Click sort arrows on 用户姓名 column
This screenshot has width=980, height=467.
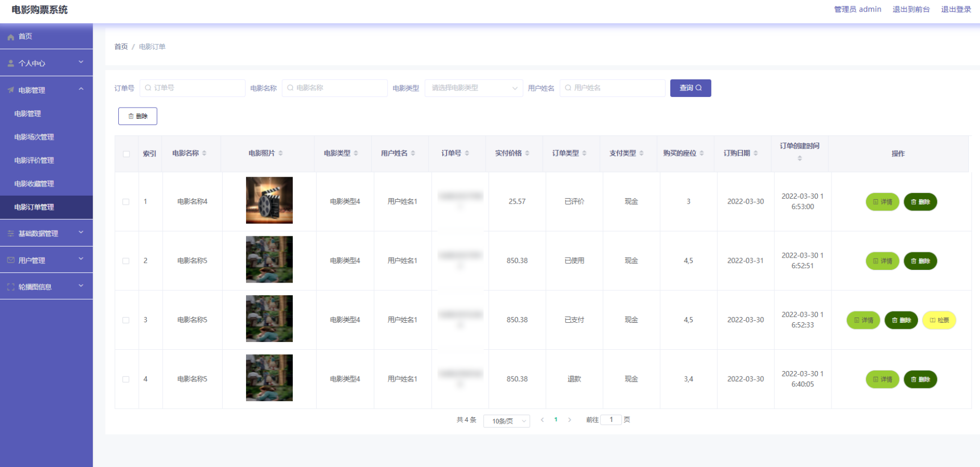click(x=413, y=153)
